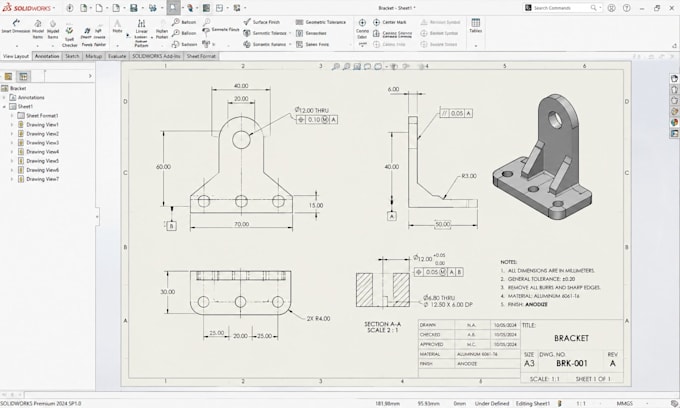
Task: Expand Drawing View4 in the tree
Action: click(x=12, y=152)
